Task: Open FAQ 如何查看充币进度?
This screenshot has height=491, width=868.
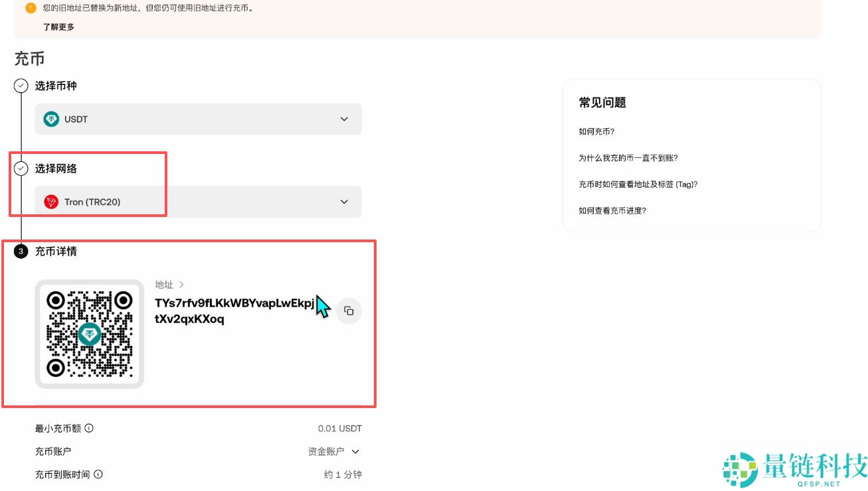Action: click(615, 210)
